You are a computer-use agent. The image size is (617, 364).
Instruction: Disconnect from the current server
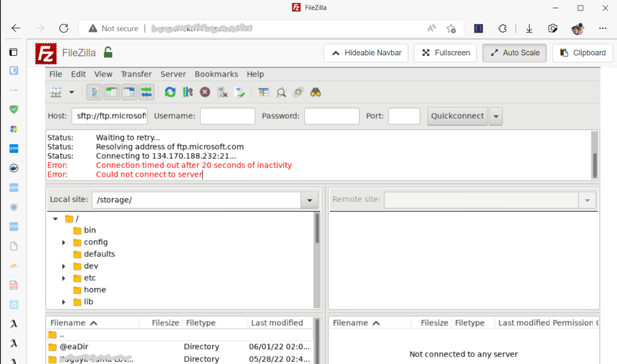(x=222, y=92)
